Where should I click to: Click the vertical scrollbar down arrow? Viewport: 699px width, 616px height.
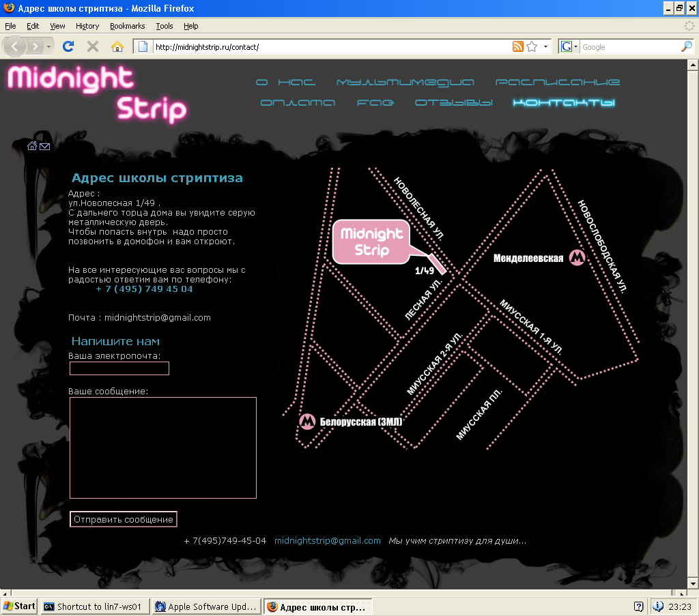click(x=693, y=583)
